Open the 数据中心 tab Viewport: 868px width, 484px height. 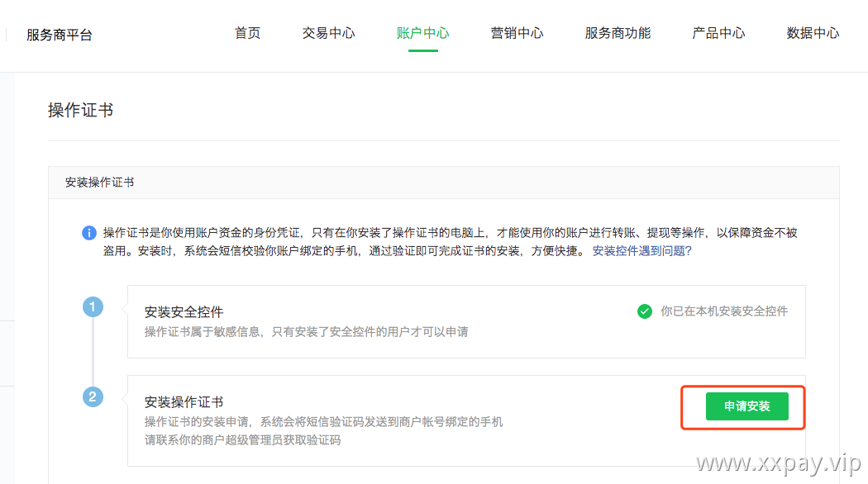click(x=813, y=33)
